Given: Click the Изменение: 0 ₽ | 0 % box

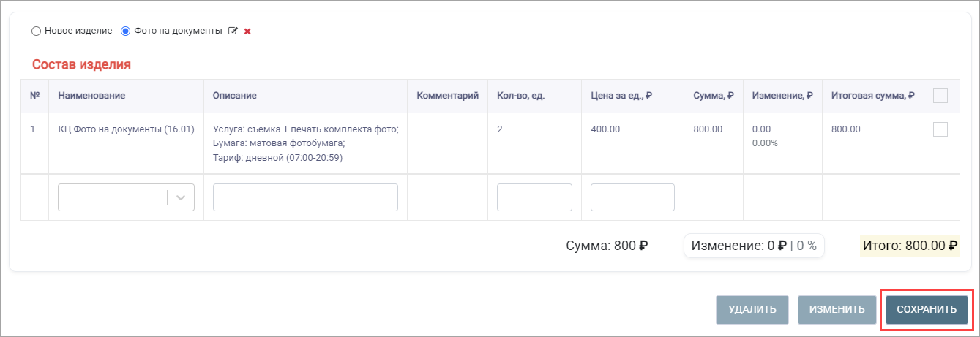Looking at the screenshot, I should pyautogui.click(x=754, y=246).
